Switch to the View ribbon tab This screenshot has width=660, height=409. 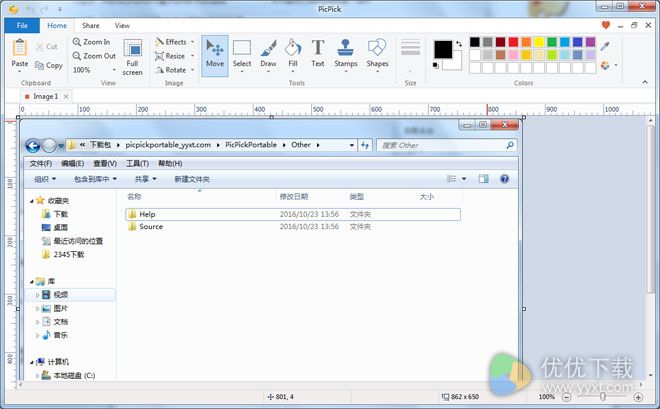coord(122,25)
